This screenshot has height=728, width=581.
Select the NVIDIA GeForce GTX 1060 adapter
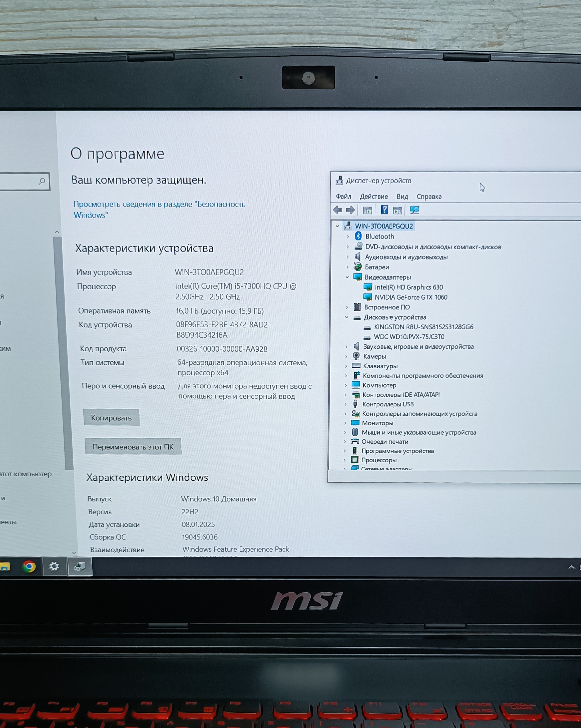(411, 297)
